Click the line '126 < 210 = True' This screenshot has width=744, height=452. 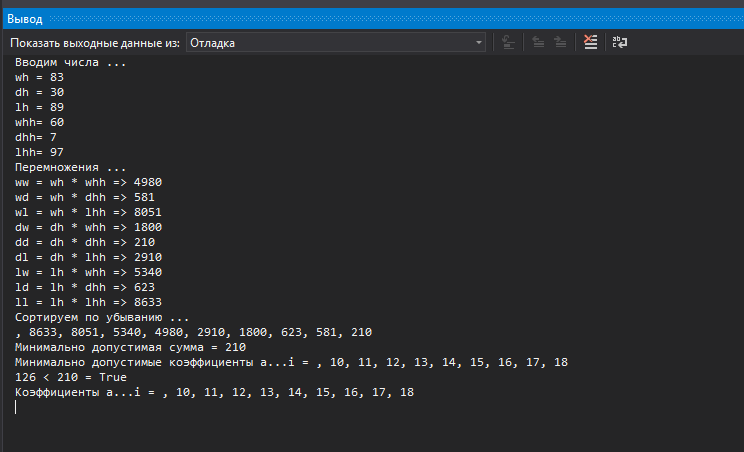coord(71,378)
